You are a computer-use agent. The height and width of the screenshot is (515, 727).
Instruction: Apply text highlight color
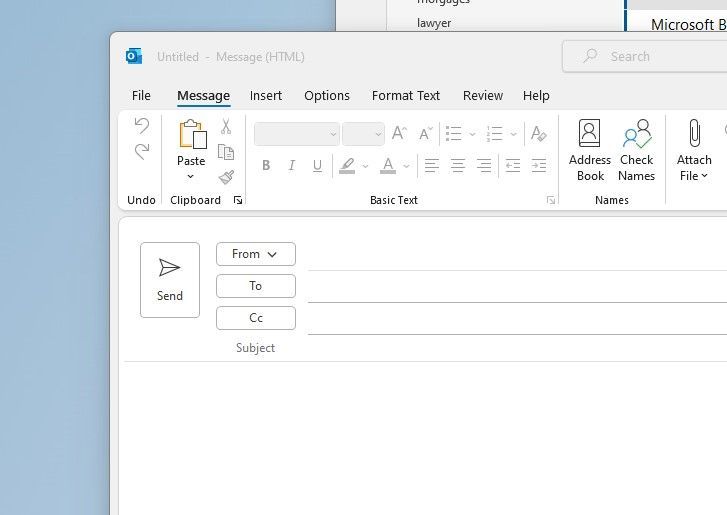point(347,165)
